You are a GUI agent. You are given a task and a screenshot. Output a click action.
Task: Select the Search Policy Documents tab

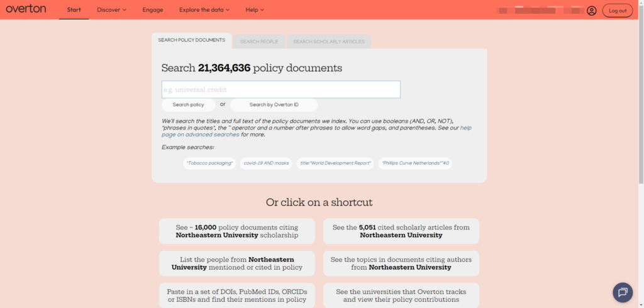pos(191,40)
